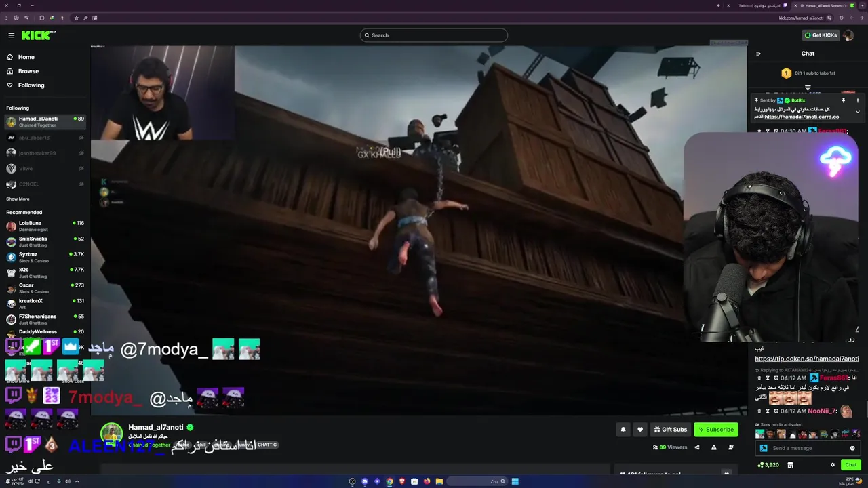The height and width of the screenshot is (488, 868).
Task: Toggle stream notifications bell
Action: [x=623, y=430]
